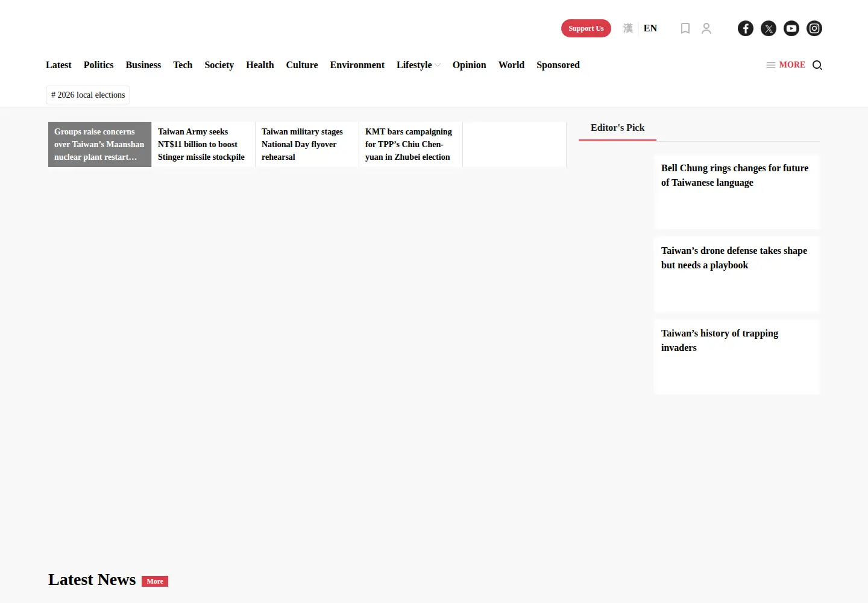
Task: Click the # 2026 local elections tag
Action: (88, 95)
